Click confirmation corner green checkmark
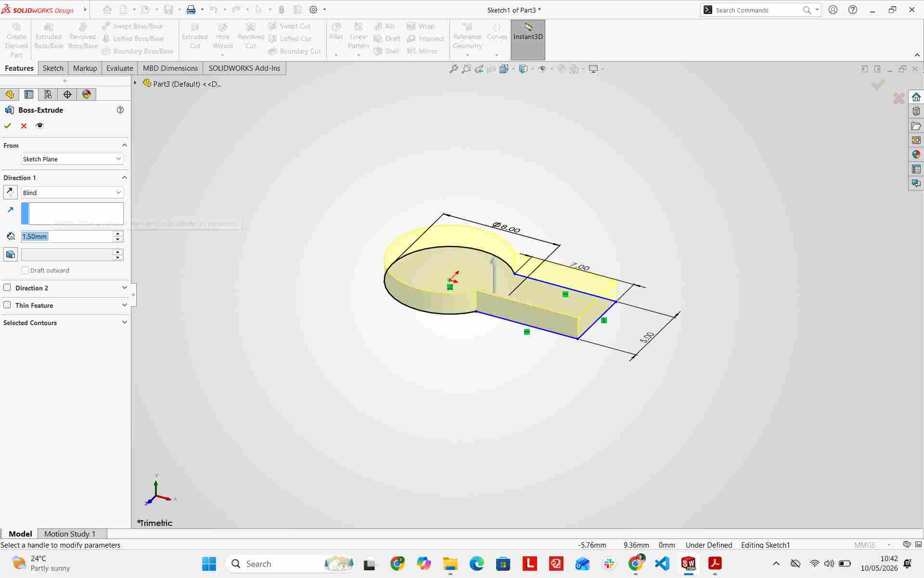The width and height of the screenshot is (924, 578). [878, 84]
